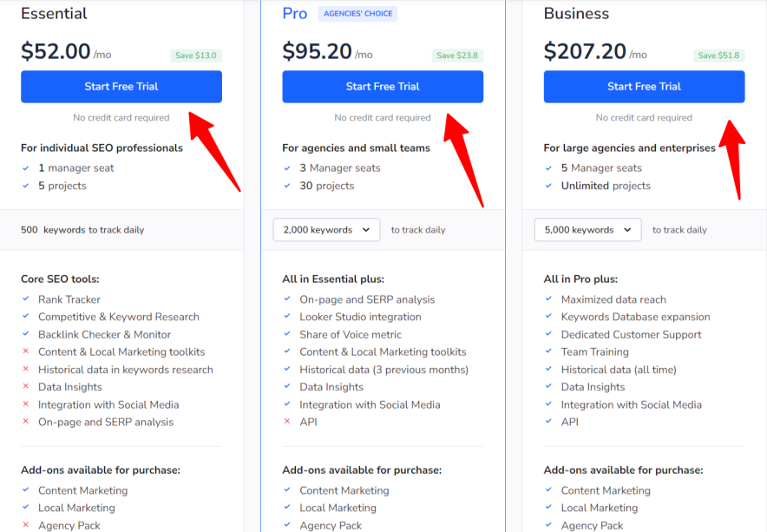This screenshot has width=767, height=532.
Task: Click checkmark beside Looker Studio integration
Action: [x=287, y=317]
